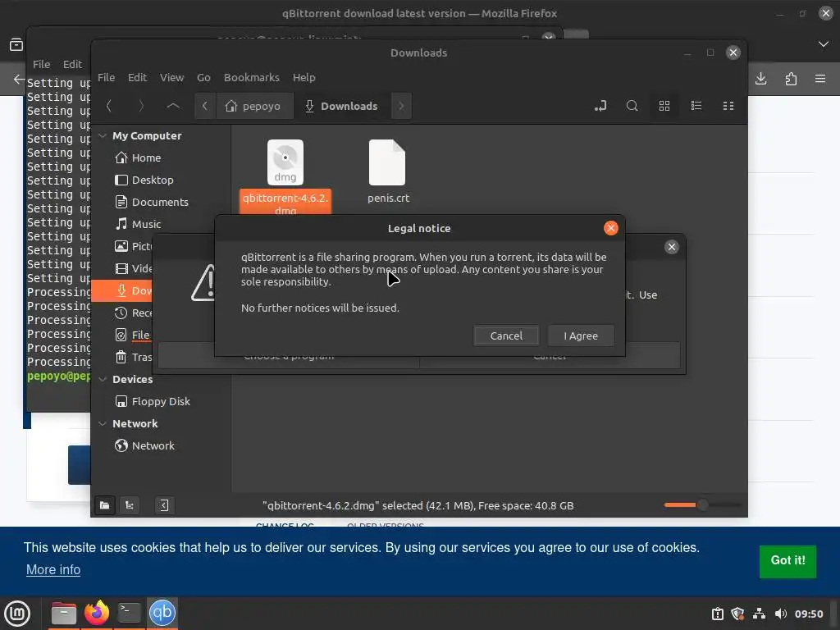The image size is (840, 630).
Task: Open the Bookmarks menu
Action: (252, 77)
